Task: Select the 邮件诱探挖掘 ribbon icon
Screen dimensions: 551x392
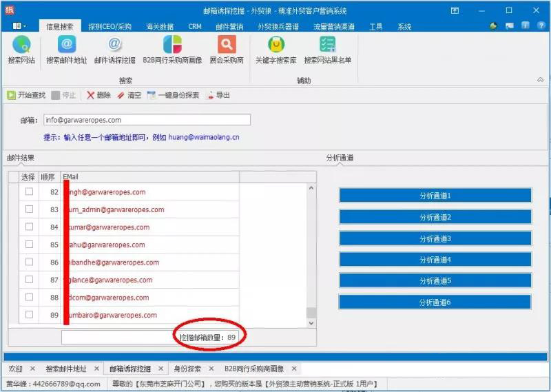Action: click(114, 50)
